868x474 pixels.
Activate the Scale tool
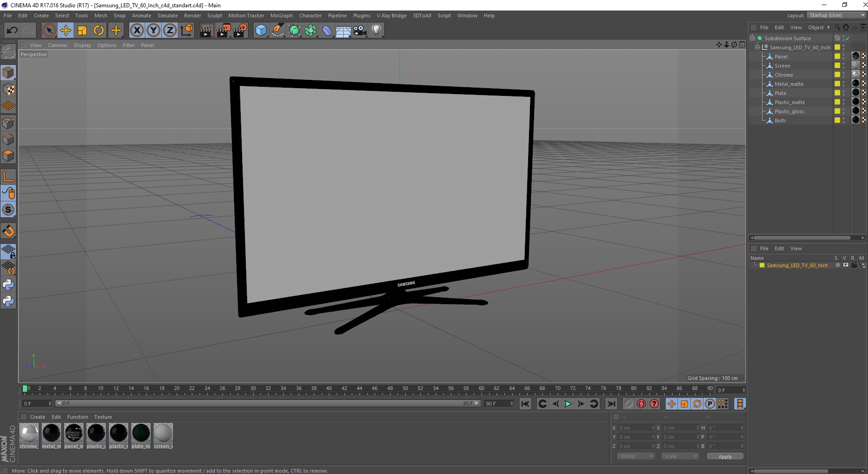(x=82, y=31)
